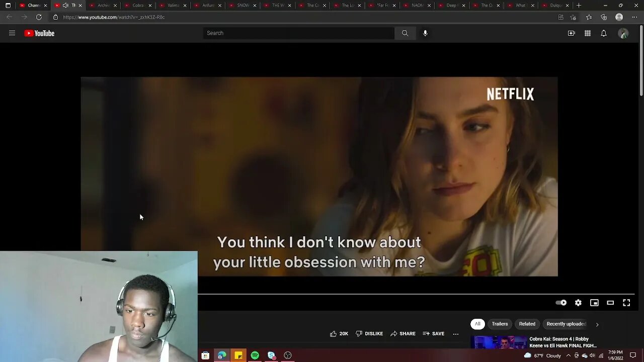The width and height of the screenshot is (644, 362).
Task: Open the taskbar clock and date
Action: click(616, 355)
